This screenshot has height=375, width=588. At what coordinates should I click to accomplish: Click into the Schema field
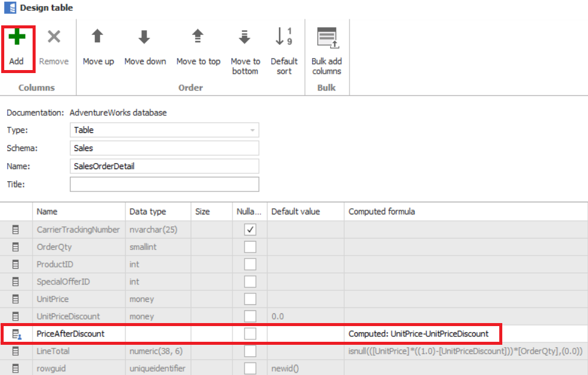coord(164,148)
